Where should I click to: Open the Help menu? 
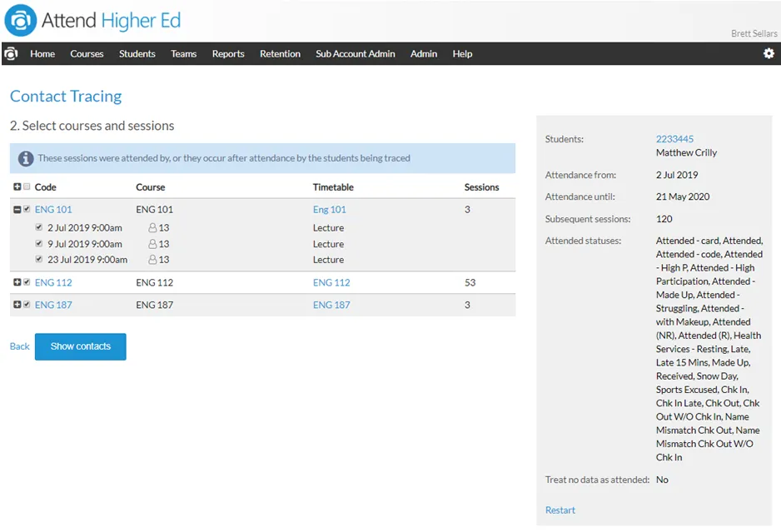pyautogui.click(x=462, y=54)
